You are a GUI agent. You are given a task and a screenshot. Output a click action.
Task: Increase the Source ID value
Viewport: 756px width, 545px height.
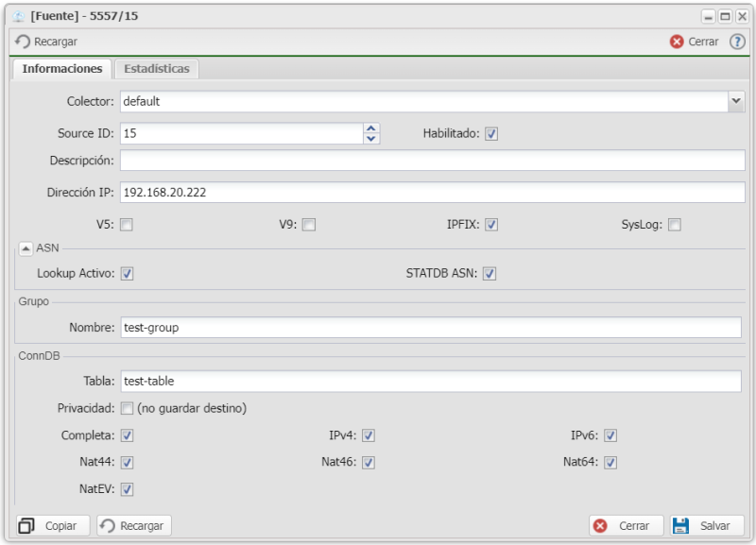371,128
